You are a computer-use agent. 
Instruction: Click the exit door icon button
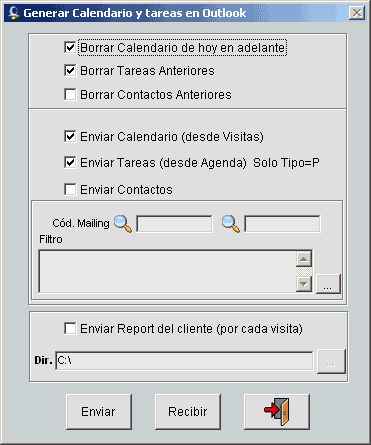(x=277, y=412)
